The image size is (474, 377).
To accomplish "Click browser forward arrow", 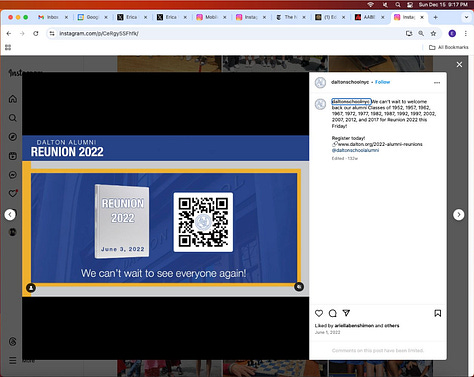I will 22,33.
